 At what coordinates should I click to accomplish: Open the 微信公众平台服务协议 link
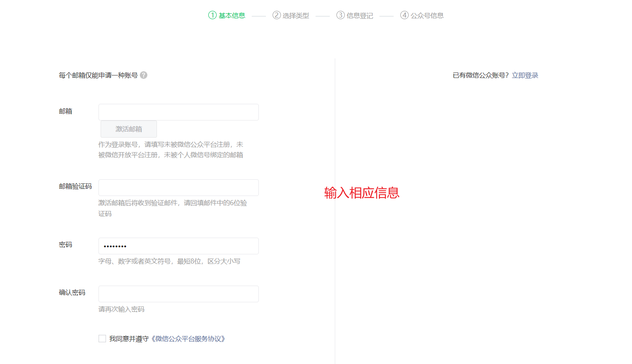pos(188,339)
